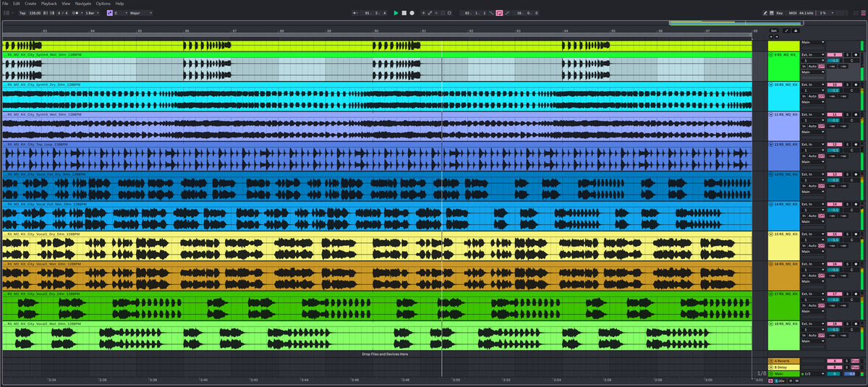
Task: Start playback with the green Play button
Action: click(x=396, y=13)
